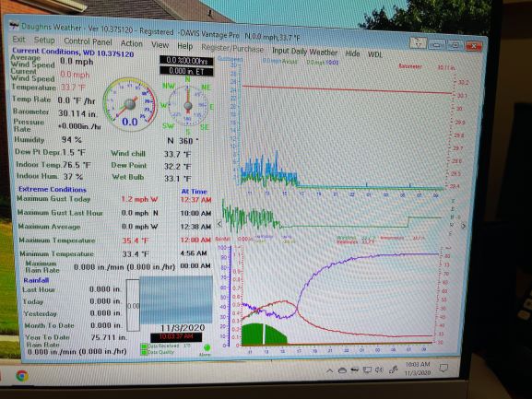The width and height of the screenshot is (532, 399).
Task: Open the Help menu
Action: (185, 46)
